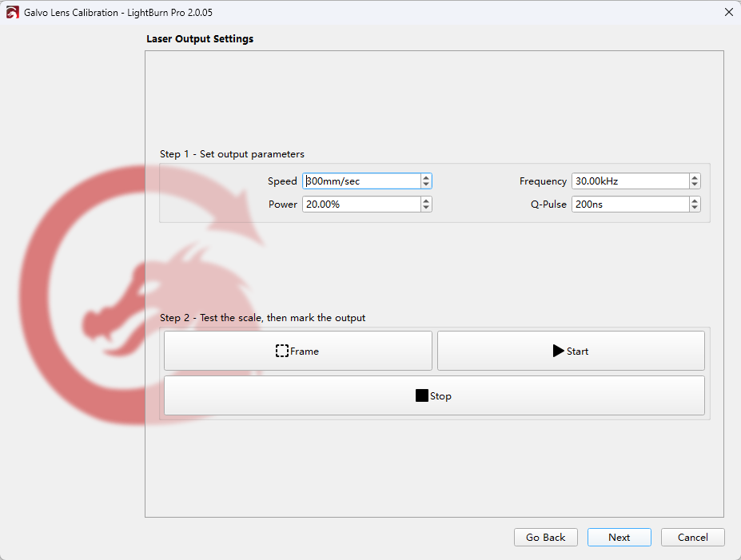Viewport: 741px width, 560px height.
Task: Decrease Speed using the down arrow
Action: click(426, 185)
